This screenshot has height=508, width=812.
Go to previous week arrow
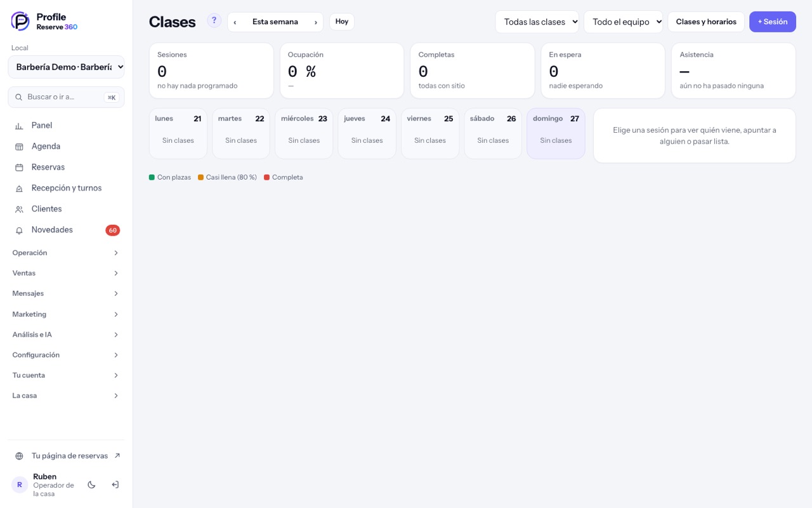pos(235,22)
